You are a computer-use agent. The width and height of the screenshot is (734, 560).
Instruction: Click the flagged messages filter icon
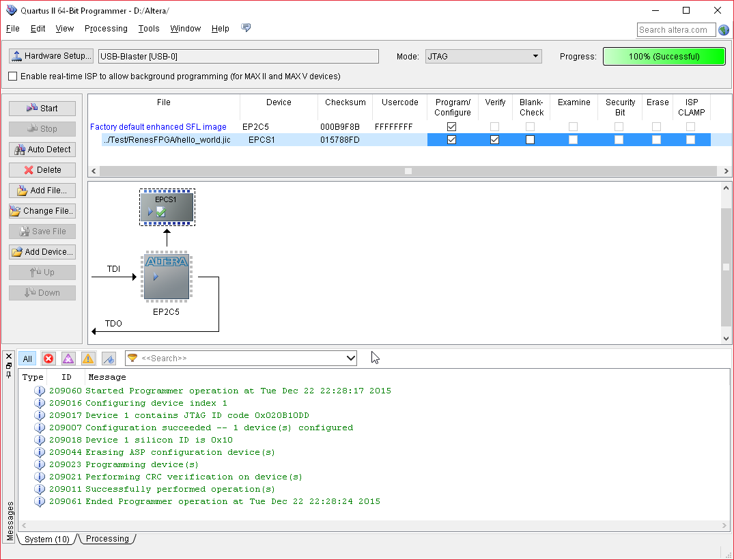pyautogui.click(x=109, y=359)
